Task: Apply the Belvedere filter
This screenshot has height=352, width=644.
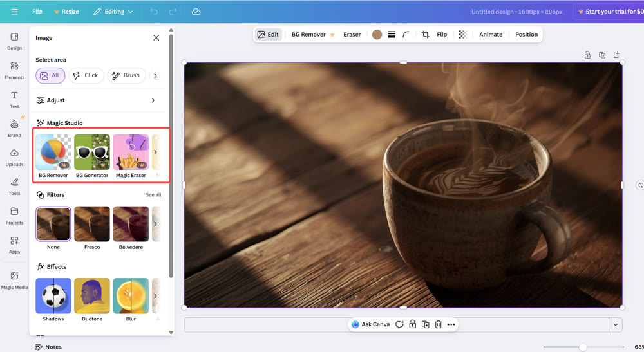Action: click(x=131, y=223)
